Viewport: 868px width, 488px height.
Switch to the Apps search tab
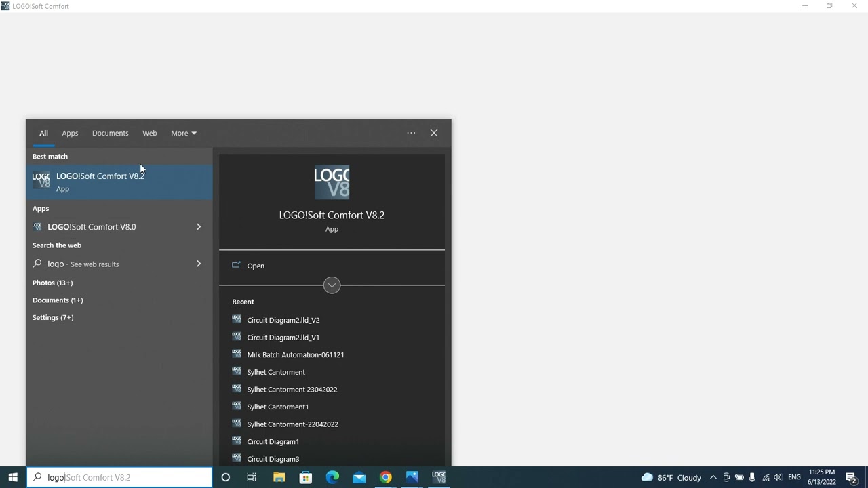[x=70, y=133]
